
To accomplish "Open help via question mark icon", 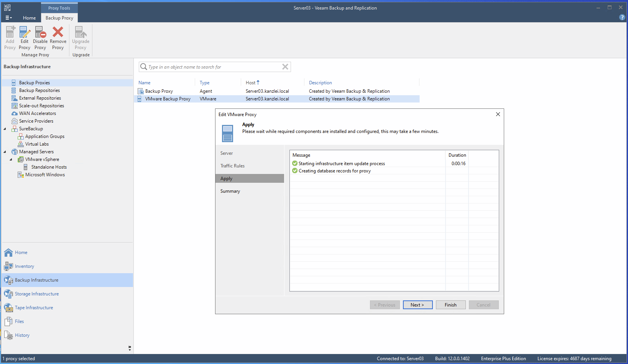I will click(622, 17).
